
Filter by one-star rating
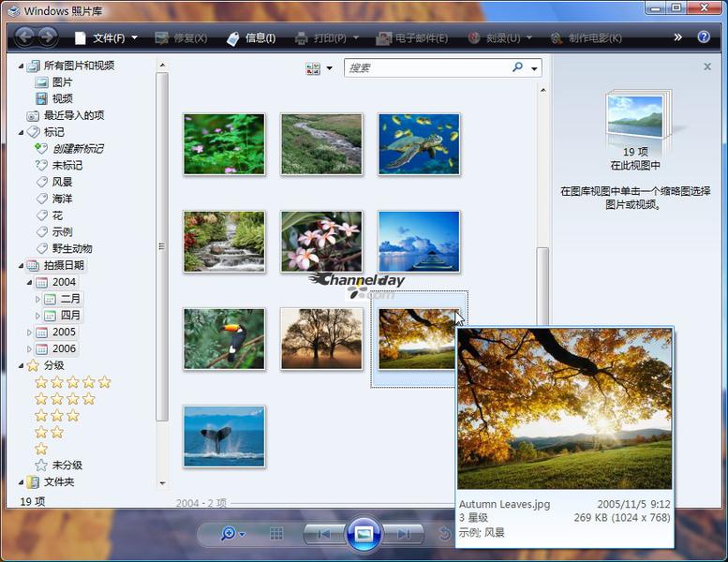41,449
